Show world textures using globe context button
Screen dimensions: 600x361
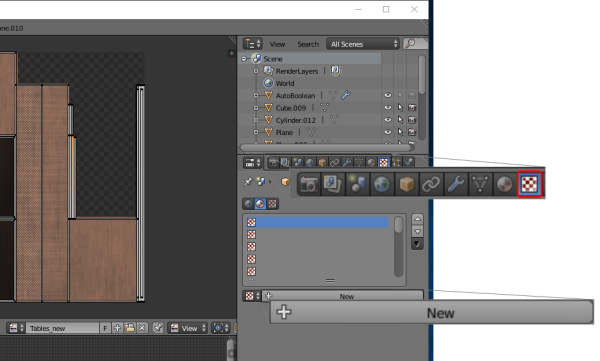click(x=248, y=204)
